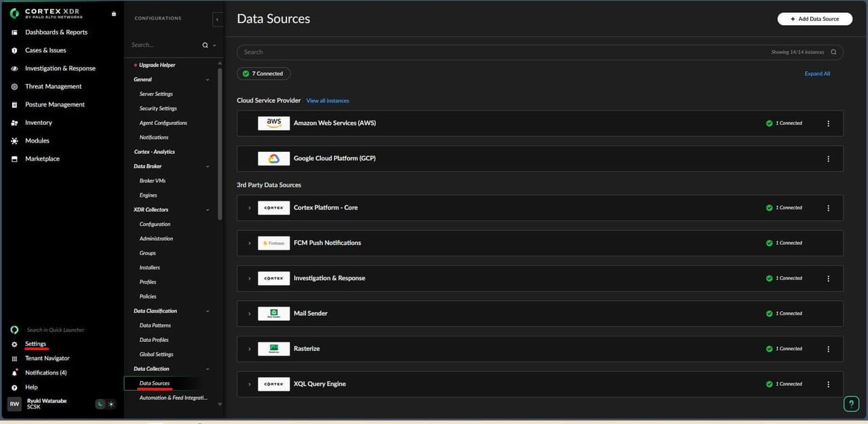Open the kebab menu for XQL Query Engine

[x=828, y=384]
